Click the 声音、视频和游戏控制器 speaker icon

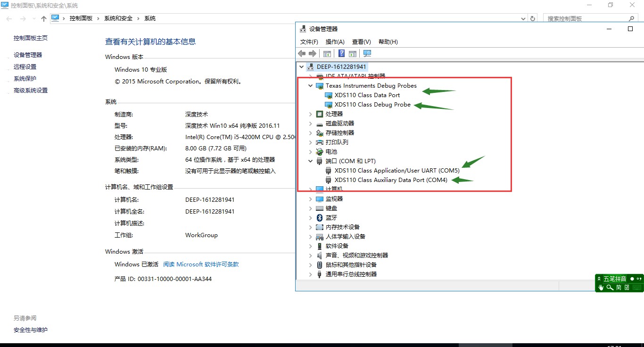(x=320, y=256)
